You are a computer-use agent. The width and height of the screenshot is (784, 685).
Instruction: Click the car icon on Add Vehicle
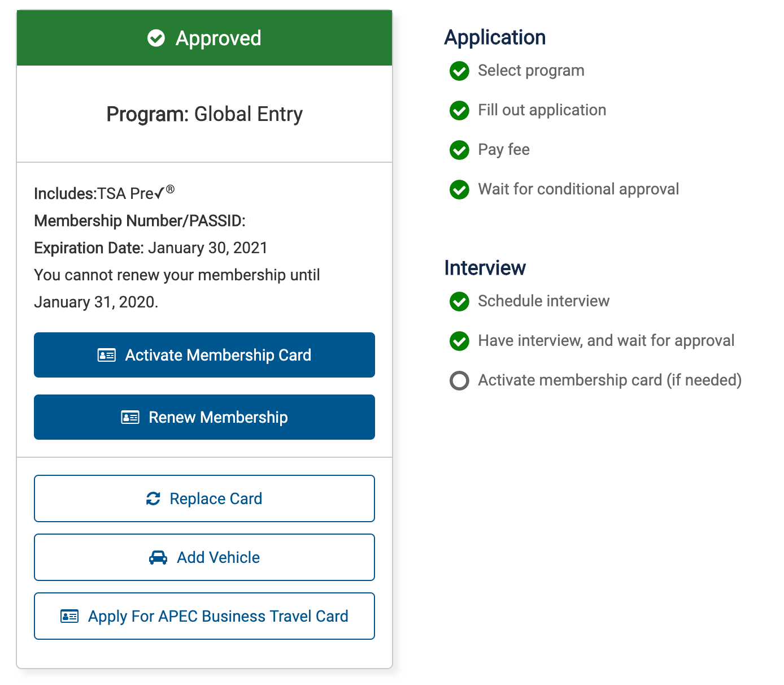point(158,557)
